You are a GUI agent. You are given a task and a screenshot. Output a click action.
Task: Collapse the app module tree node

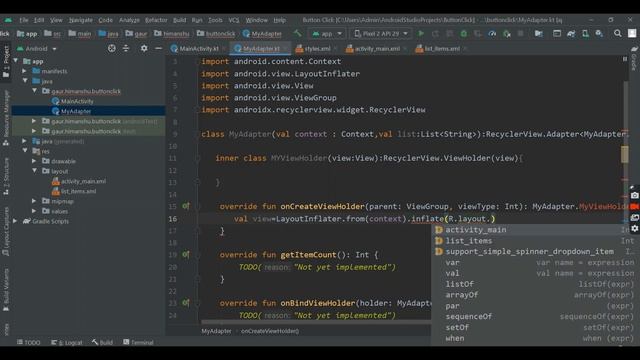[x=16, y=61]
